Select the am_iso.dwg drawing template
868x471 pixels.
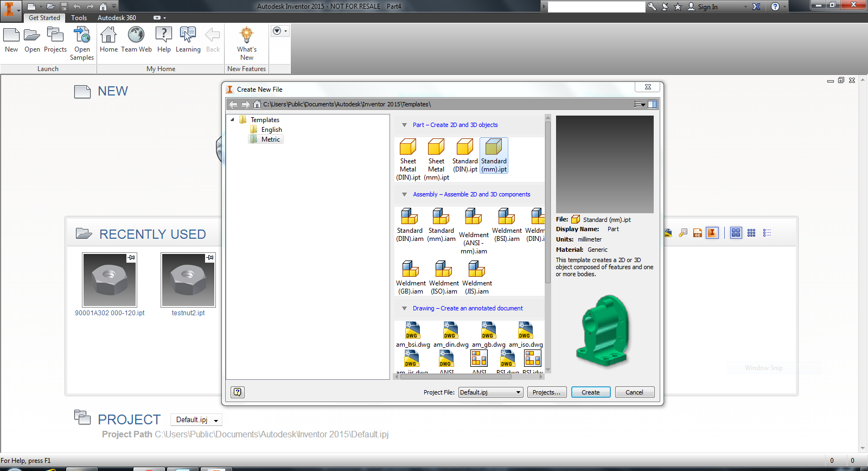pos(525,335)
